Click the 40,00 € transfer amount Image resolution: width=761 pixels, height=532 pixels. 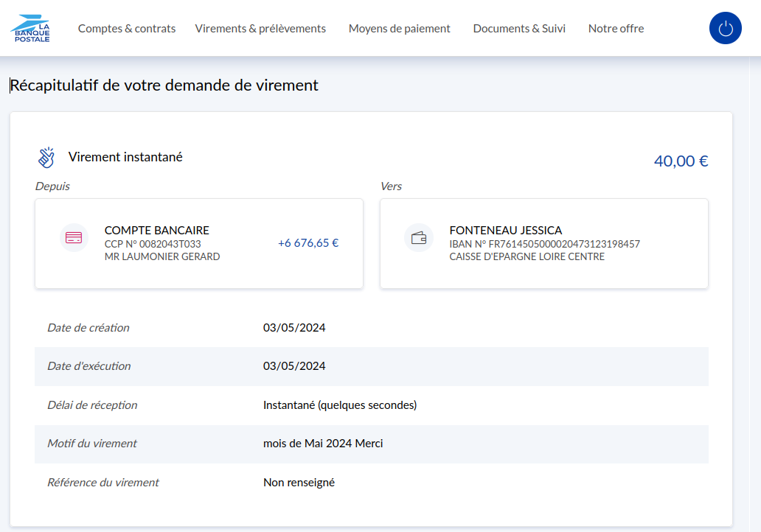pos(681,161)
